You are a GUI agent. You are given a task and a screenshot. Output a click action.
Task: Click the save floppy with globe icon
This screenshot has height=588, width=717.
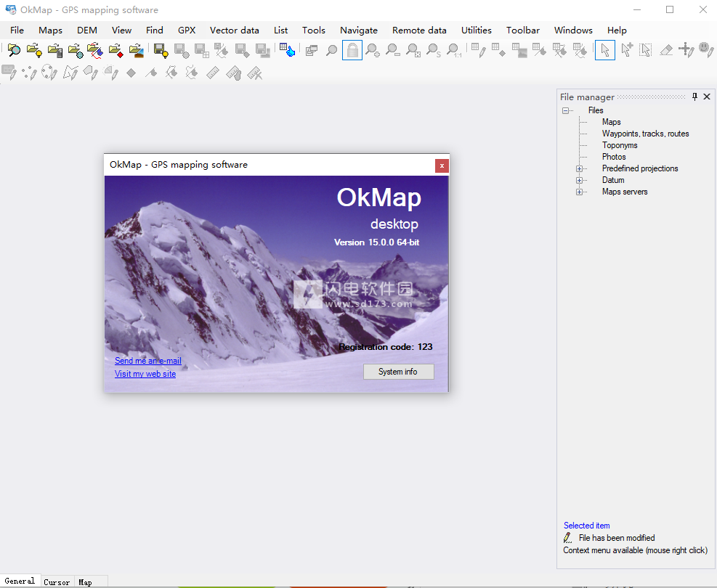click(x=182, y=50)
